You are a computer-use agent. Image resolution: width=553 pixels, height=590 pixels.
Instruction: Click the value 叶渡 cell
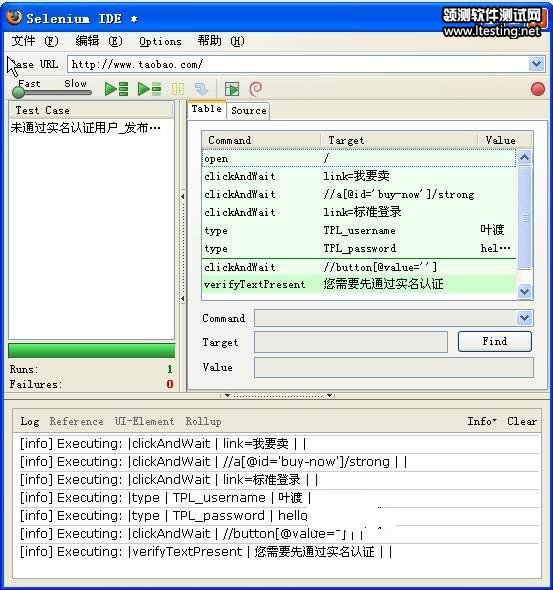(492, 230)
